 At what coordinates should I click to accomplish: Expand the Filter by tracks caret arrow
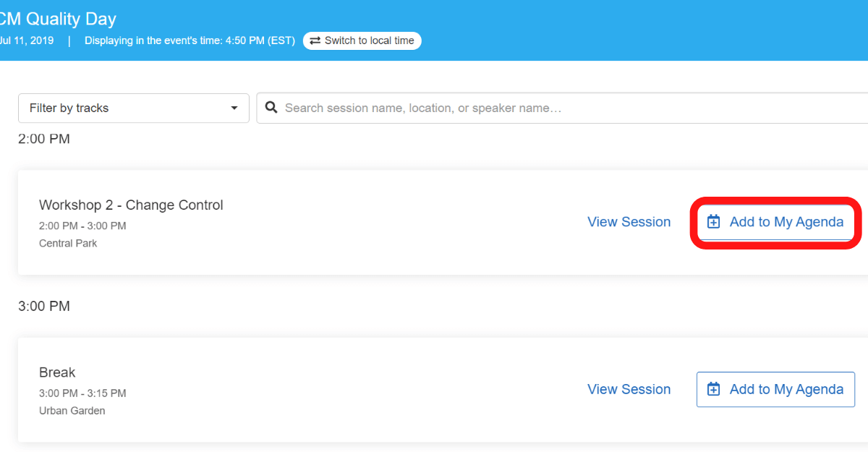234,108
